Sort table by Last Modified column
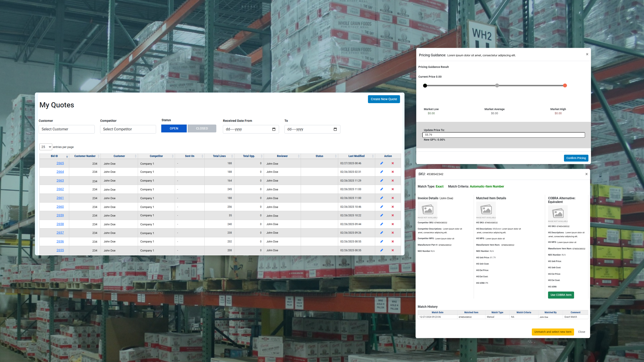Screen dimensions: 644x362 click(356, 156)
